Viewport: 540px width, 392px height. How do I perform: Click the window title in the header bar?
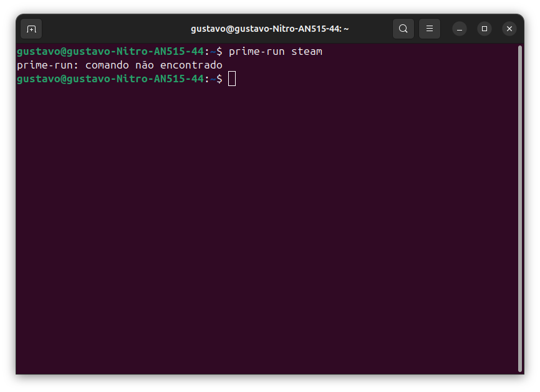pyautogui.click(x=269, y=29)
